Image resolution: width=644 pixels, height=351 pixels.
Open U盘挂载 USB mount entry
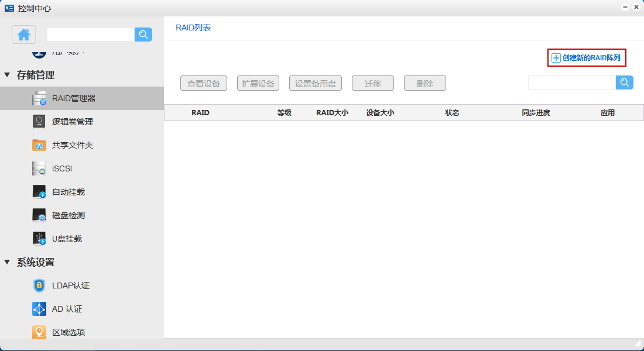pos(67,239)
